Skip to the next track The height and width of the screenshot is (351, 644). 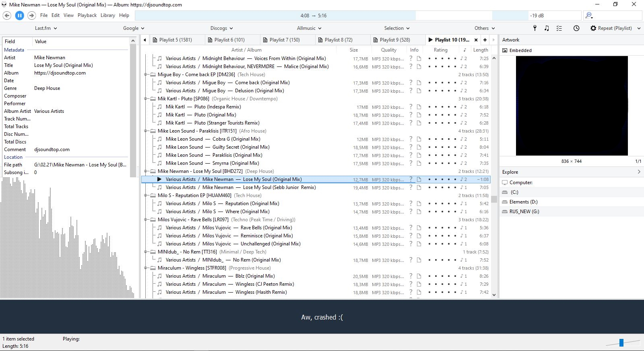click(32, 15)
